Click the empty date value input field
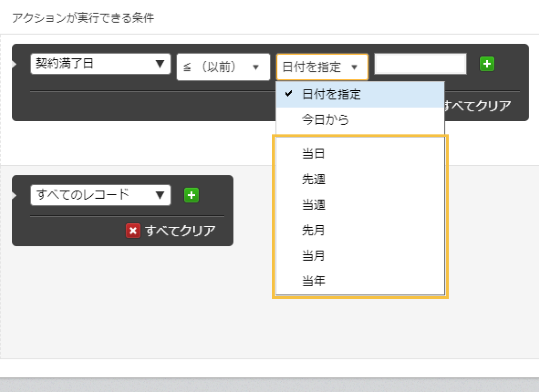This screenshot has width=539, height=392. [420, 63]
